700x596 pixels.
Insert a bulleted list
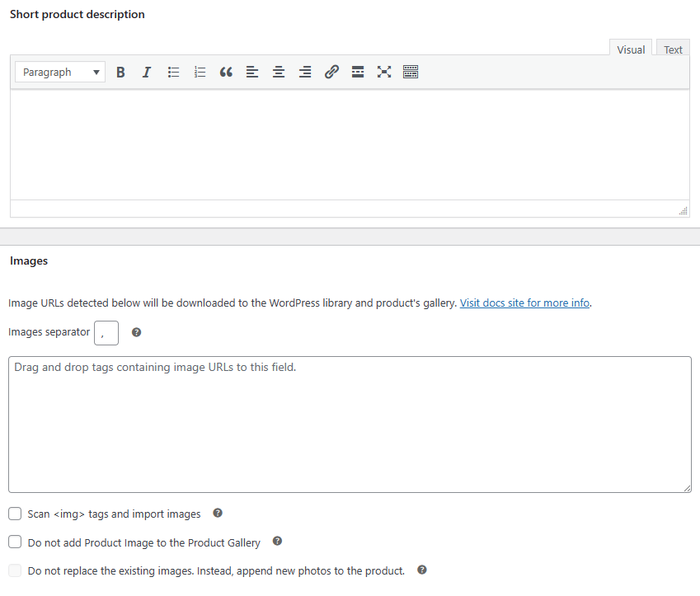[x=173, y=72]
